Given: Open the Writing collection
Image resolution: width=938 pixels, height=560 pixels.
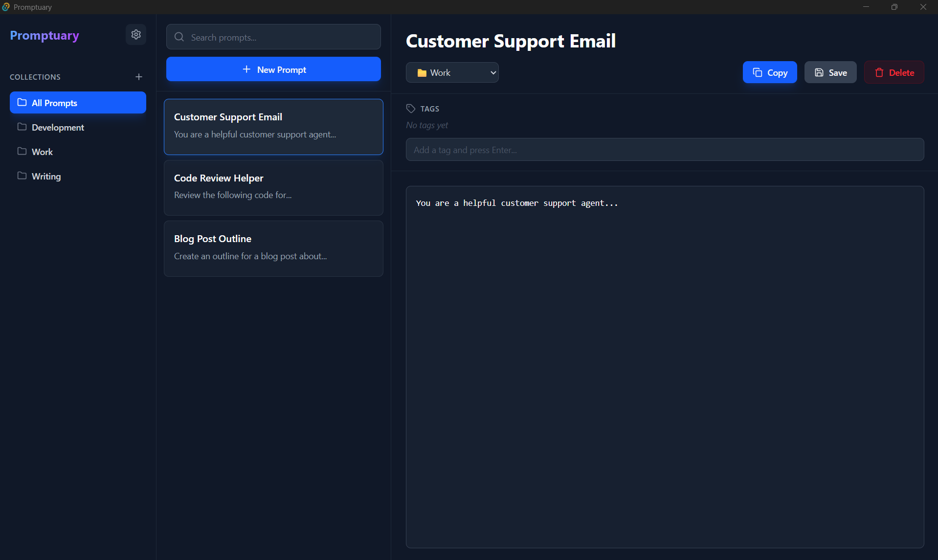Looking at the screenshot, I should point(78,176).
